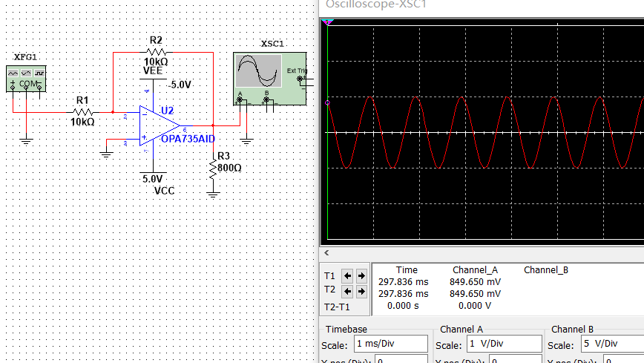Click the ground symbol under R3

(213, 194)
